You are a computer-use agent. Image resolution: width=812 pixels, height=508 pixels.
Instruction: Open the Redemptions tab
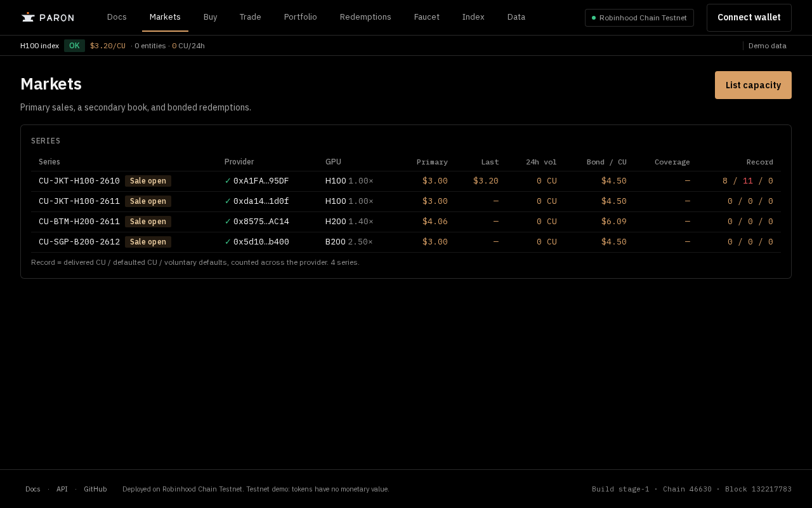click(x=365, y=17)
